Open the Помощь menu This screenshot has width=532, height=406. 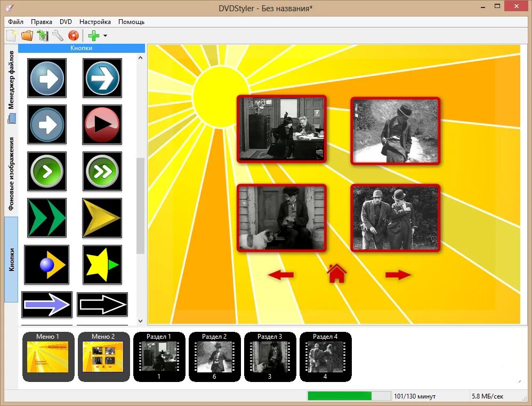pos(131,22)
